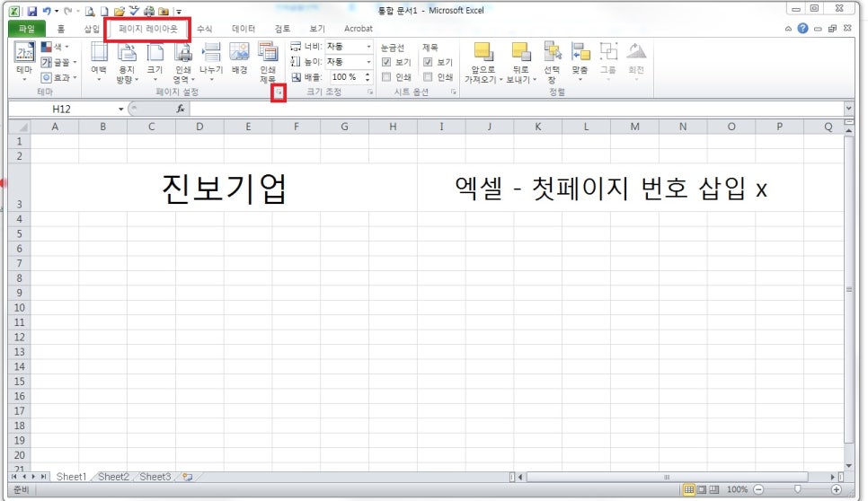The image size is (868, 501).
Task: Open the 맞춤 (Align) dropdown
Action: [x=580, y=62]
